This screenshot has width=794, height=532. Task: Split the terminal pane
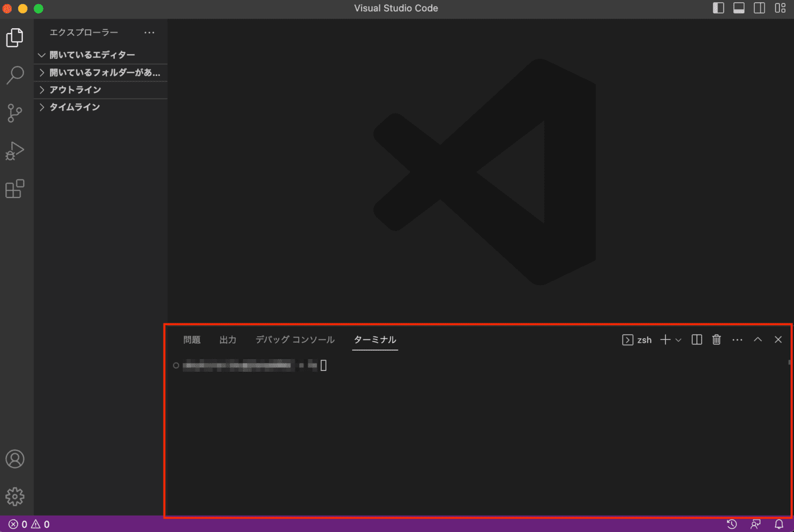tap(697, 340)
